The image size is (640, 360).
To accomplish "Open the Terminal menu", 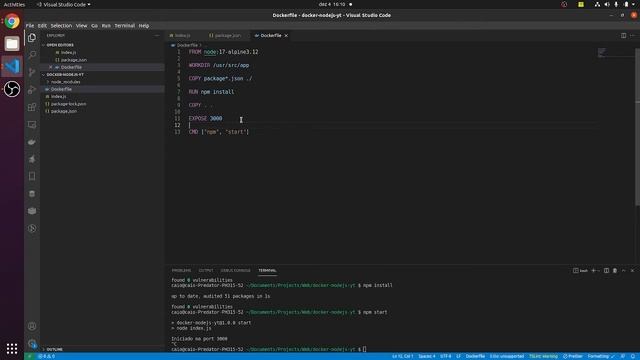I will [x=124, y=26].
